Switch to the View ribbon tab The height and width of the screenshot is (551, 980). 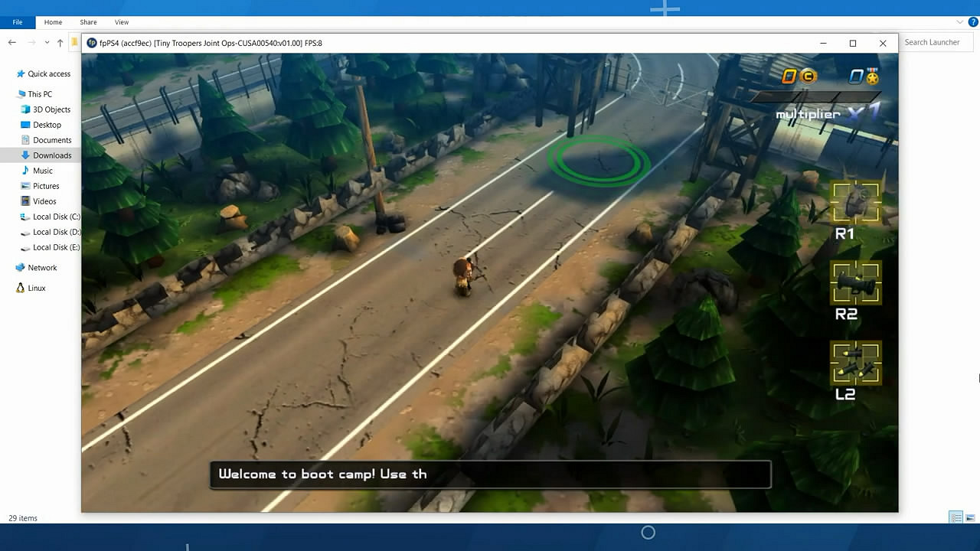[121, 22]
